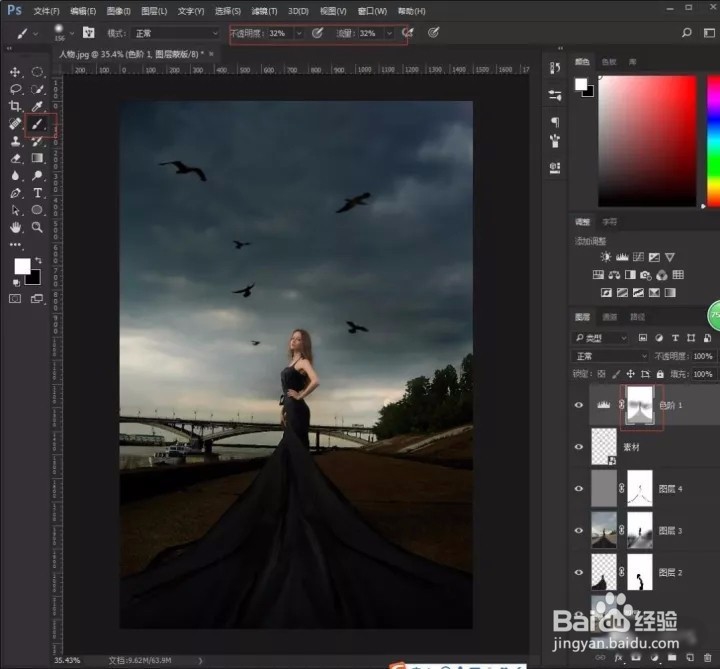Add a Color Balance adjustment
Image resolution: width=720 pixels, height=669 pixels.
[614, 275]
